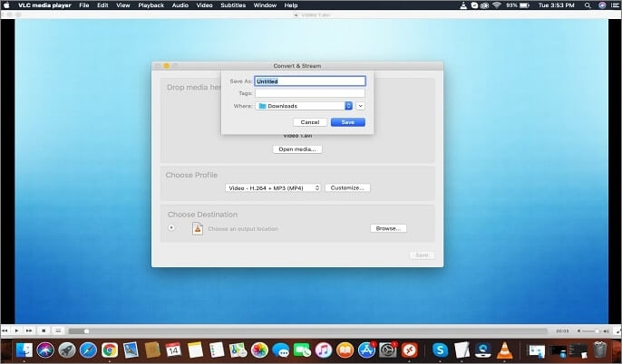Open the Subtitles menu
This screenshot has height=364, width=622.
point(235,5)
